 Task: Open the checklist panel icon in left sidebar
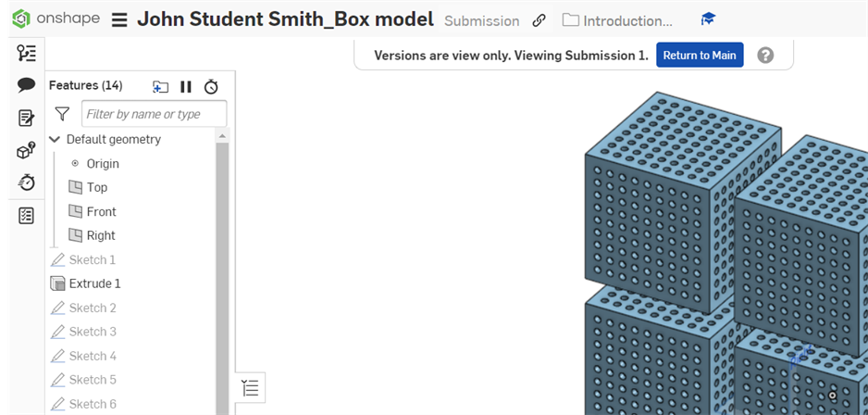(x=27, y=215)
